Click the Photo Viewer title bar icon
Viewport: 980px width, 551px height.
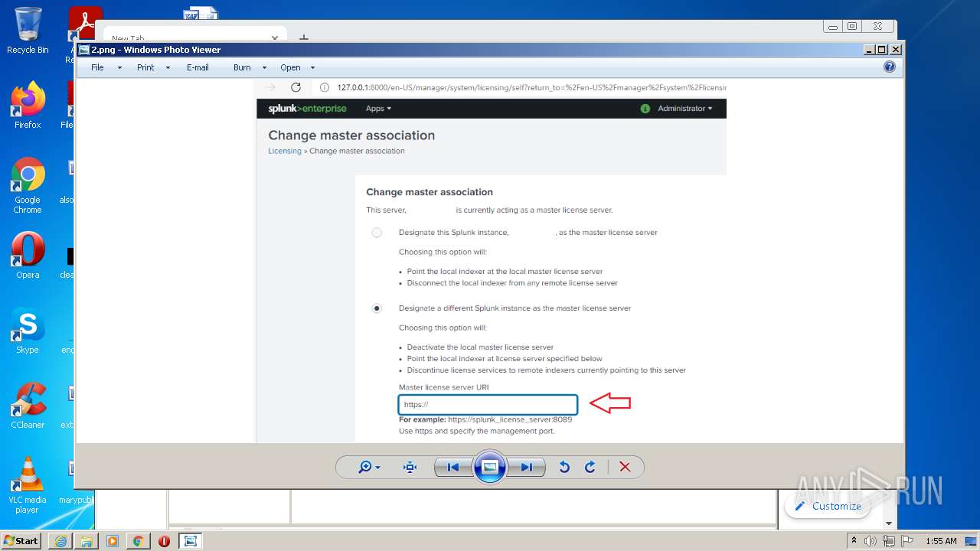coord(84,50)
